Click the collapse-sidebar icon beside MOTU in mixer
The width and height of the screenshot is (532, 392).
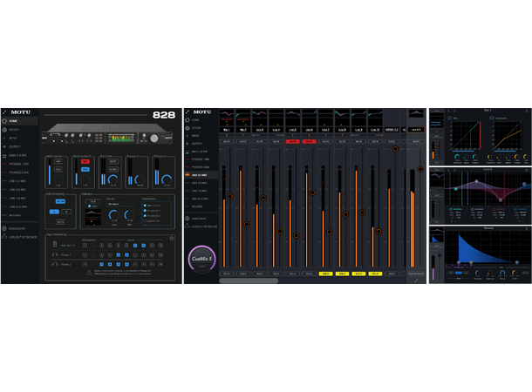188,112
